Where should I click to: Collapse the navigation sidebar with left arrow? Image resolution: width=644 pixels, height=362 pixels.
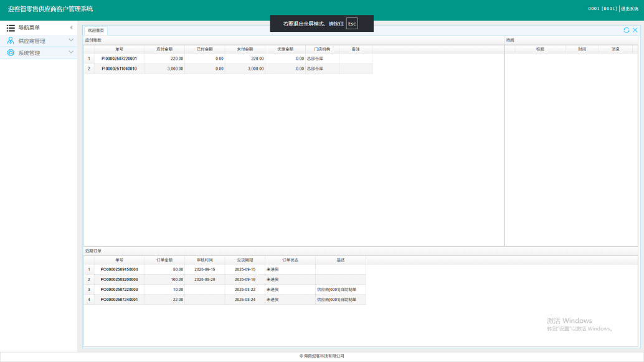70,28
